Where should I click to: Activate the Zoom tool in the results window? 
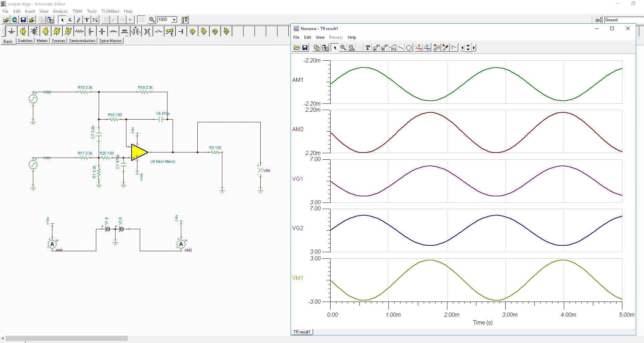[343, 48]
